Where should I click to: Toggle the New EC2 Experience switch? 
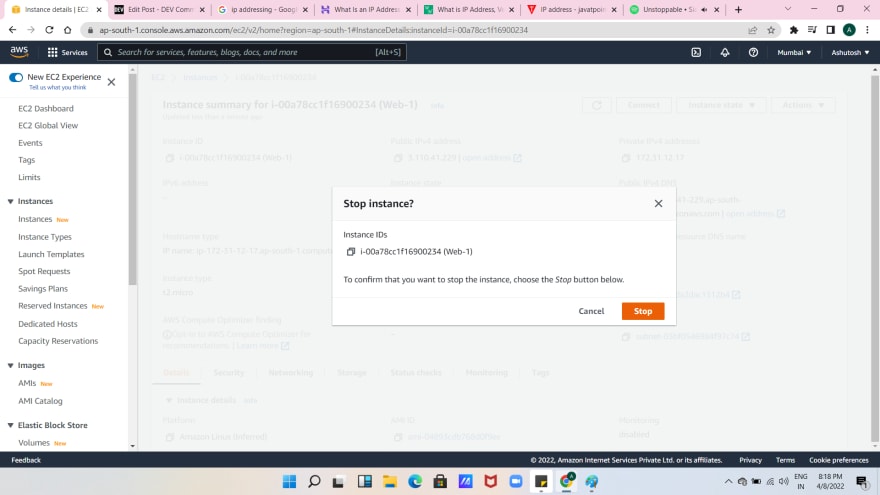click(16, 77)
